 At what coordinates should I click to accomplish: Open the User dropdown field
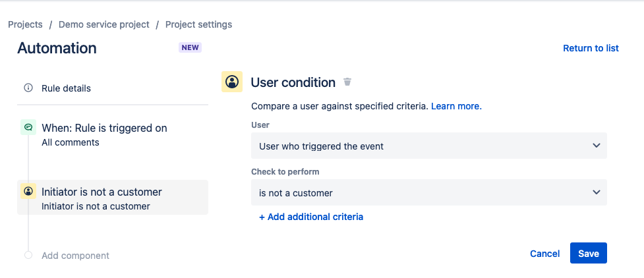[x=428, y=146]
